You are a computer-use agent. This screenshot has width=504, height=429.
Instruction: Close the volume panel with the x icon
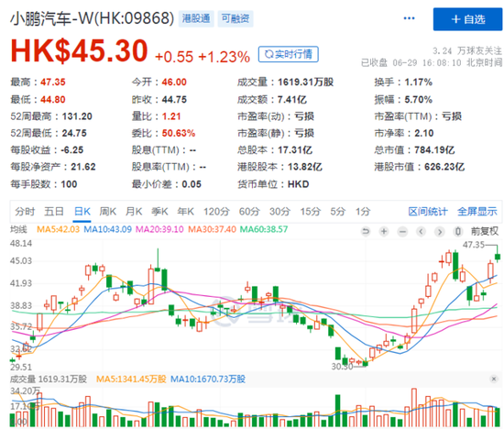point(494,379)
